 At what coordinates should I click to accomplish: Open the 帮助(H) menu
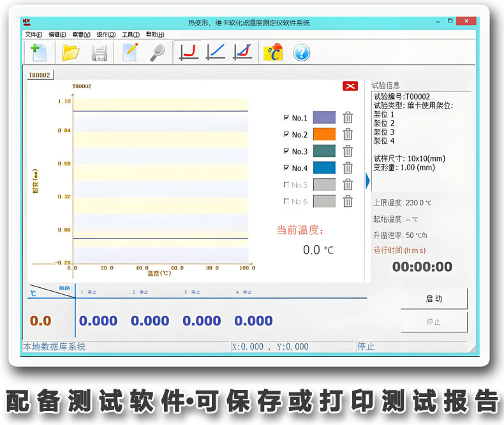(155, 34)
